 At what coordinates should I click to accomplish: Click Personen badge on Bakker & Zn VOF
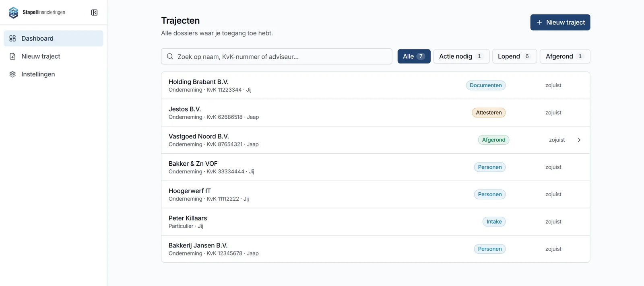490,167
